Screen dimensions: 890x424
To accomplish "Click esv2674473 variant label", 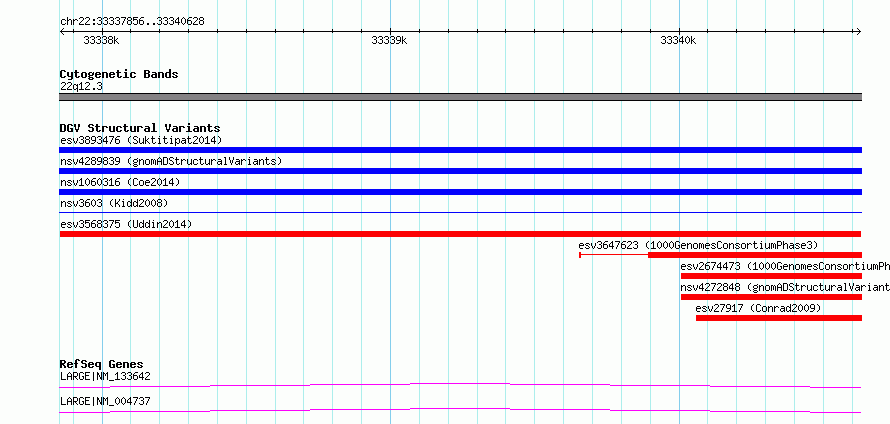I will tap(785, 266).
